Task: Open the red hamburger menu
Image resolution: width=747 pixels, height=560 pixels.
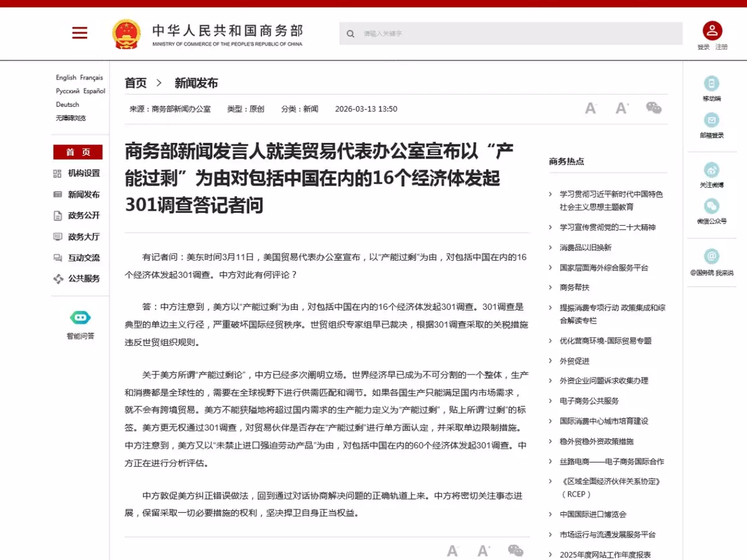Action: click(x=80, y=33)
